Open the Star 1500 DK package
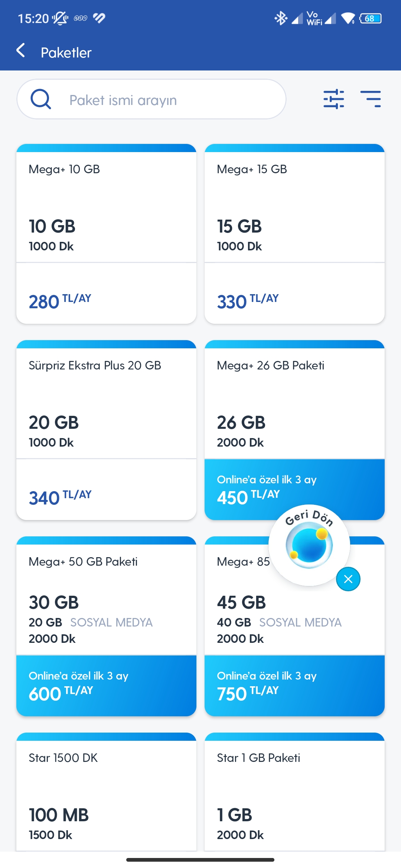 pos(106,792)
